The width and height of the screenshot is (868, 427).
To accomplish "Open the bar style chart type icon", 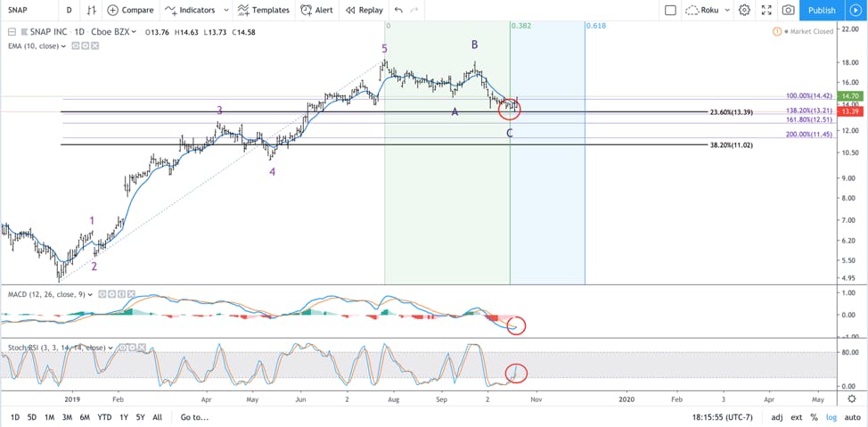I will pos(92,10).
